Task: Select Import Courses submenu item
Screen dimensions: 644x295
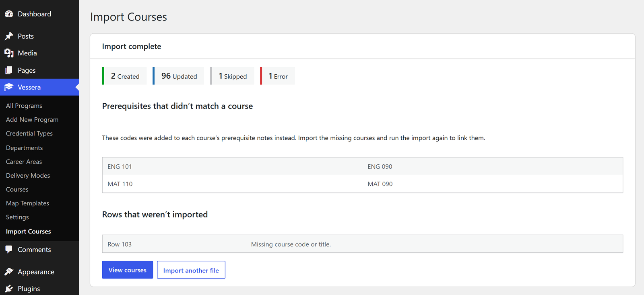Action: coord(28,231)
